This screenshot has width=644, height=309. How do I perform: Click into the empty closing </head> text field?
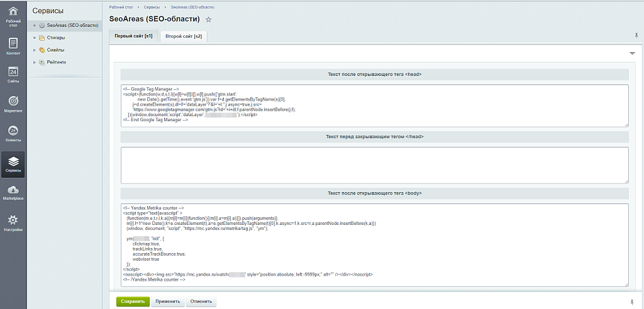point(374,165)
